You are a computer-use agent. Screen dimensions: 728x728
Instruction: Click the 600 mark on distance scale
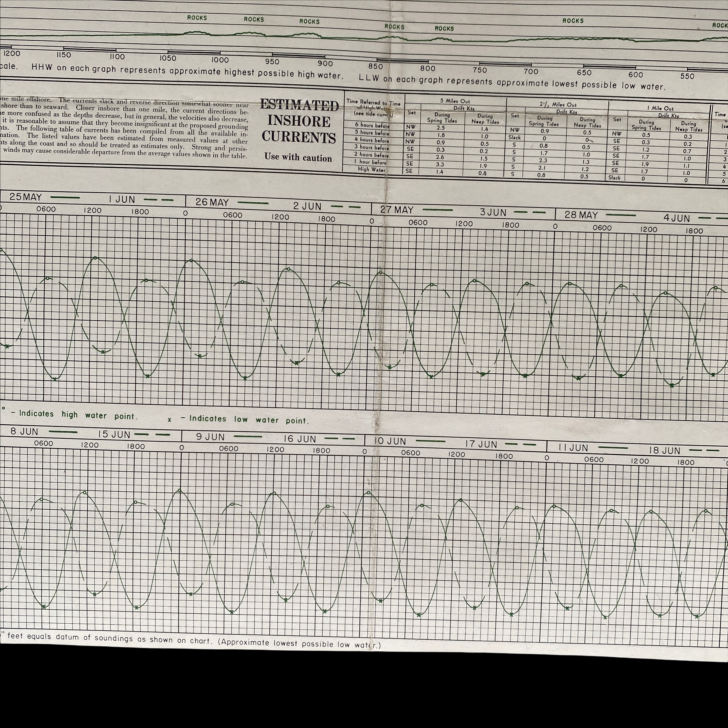tap(635, 75)
